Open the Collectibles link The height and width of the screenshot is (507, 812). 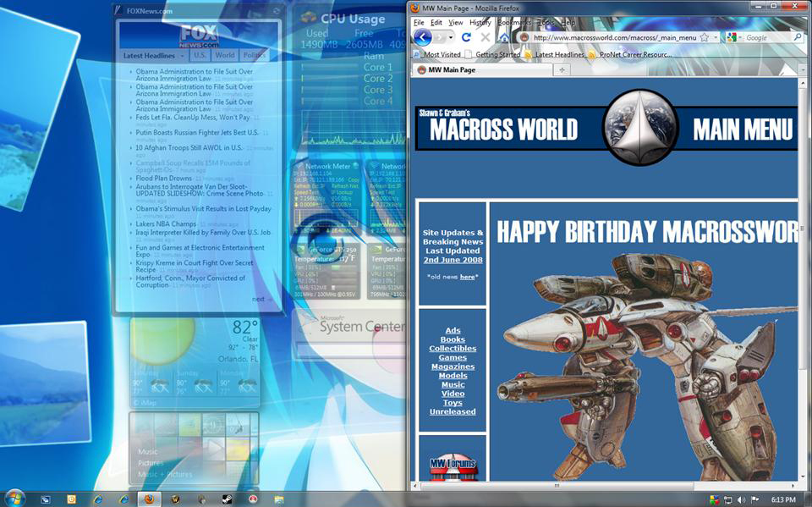[x=453, y=349]
